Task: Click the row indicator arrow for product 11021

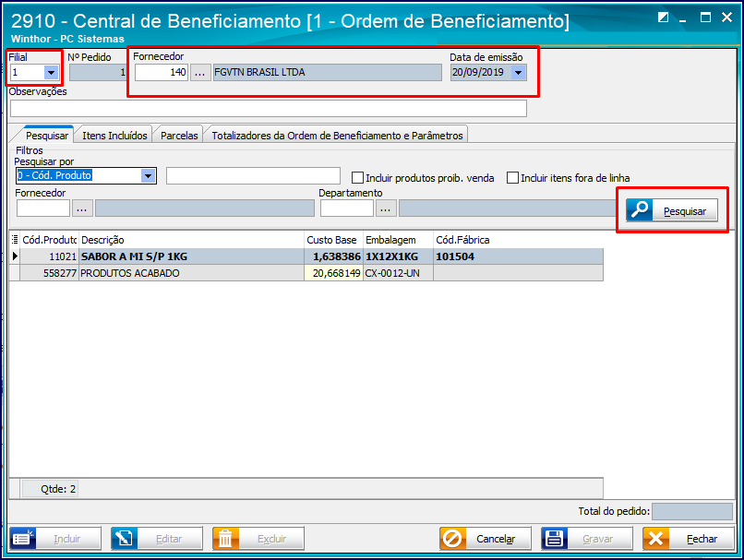Action: coord(15,256)
